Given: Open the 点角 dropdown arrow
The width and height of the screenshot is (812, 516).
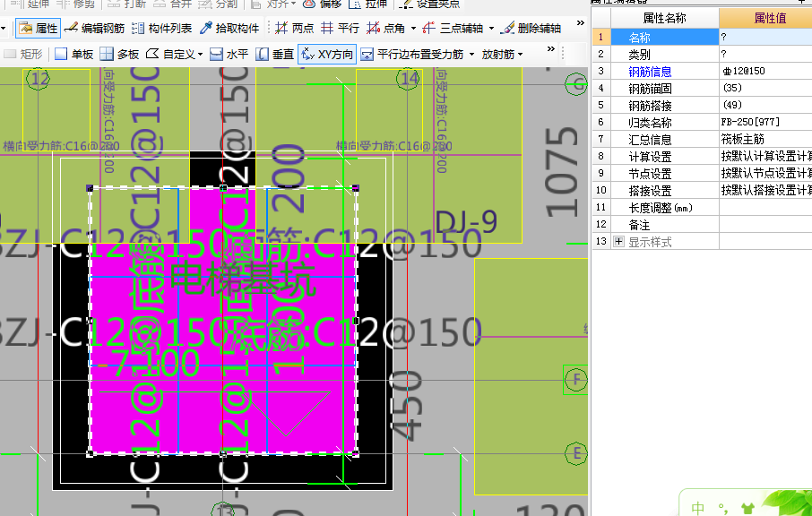Looking at the screenshot, I should 413,28.
